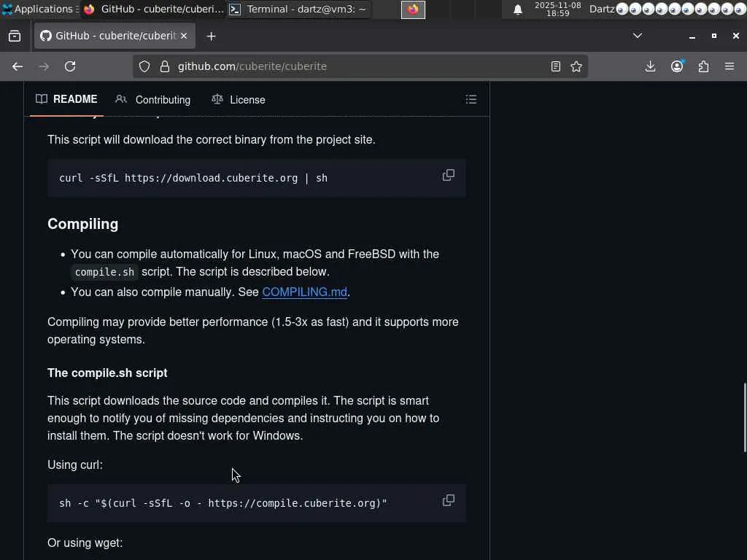The width and height of the screenshot is (747, 560).
Task: Click the greyed forward arrow
Action: coord(44,66)
